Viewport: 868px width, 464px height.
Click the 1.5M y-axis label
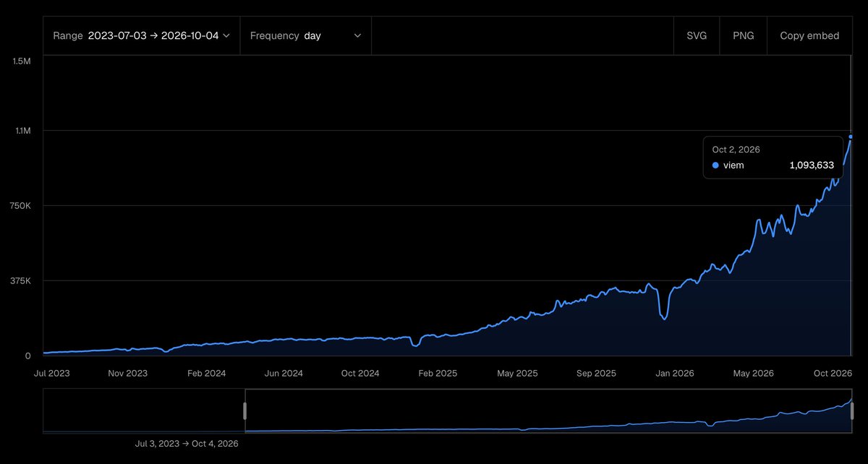[21, 61]
